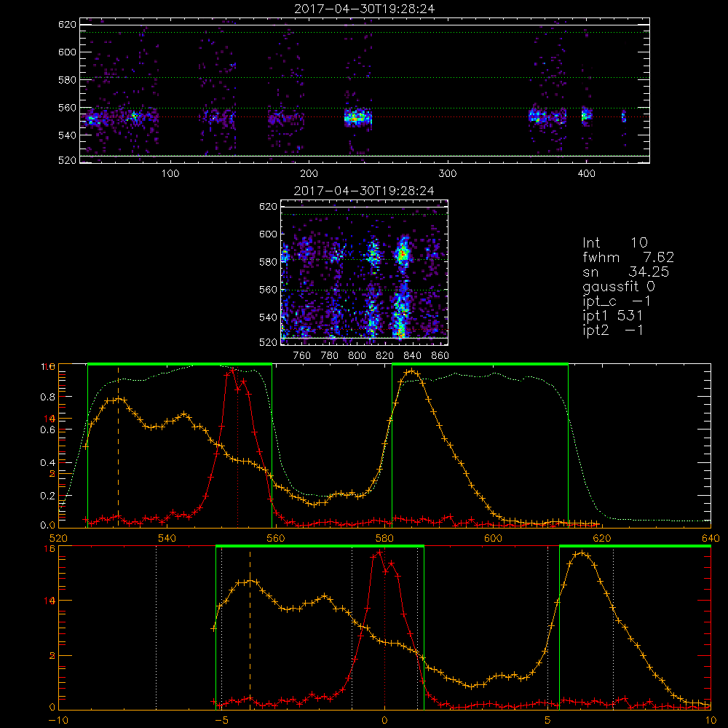Image resolution: width=728 pixels, height=728 pixels.
Task: Click x-axis label 5 of bottom profile plot
Action: pos(547,720)
